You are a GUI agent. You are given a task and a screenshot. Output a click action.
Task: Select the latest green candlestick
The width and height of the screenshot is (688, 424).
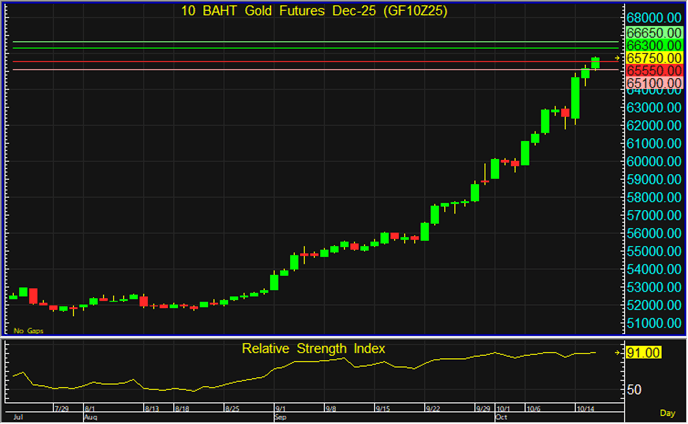click(x=596, y=62)
